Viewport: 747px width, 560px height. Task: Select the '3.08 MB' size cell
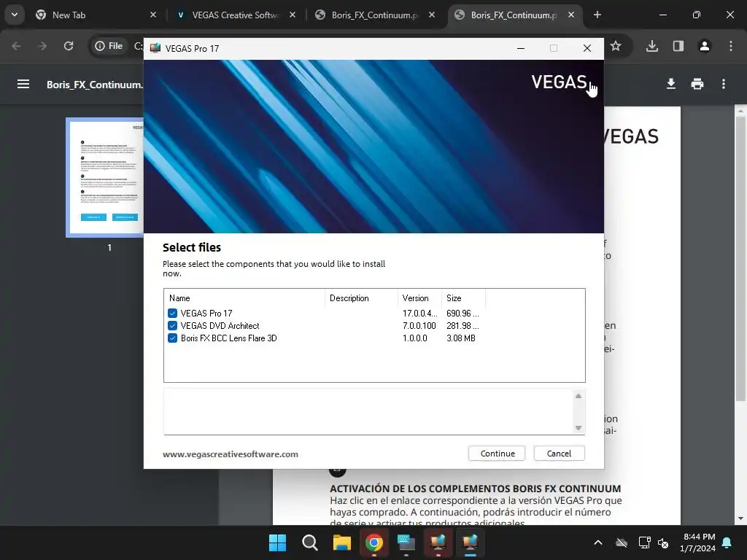click(461, 338)
